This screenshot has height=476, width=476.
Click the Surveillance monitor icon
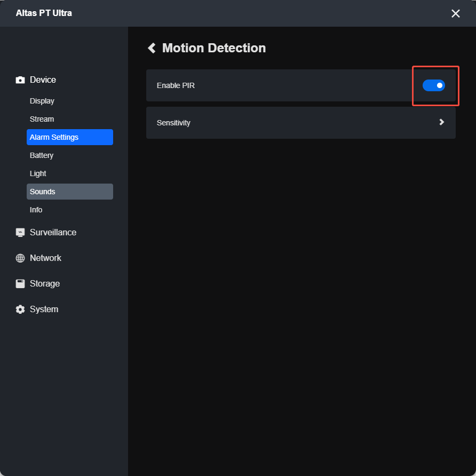[x=20, y=233]
